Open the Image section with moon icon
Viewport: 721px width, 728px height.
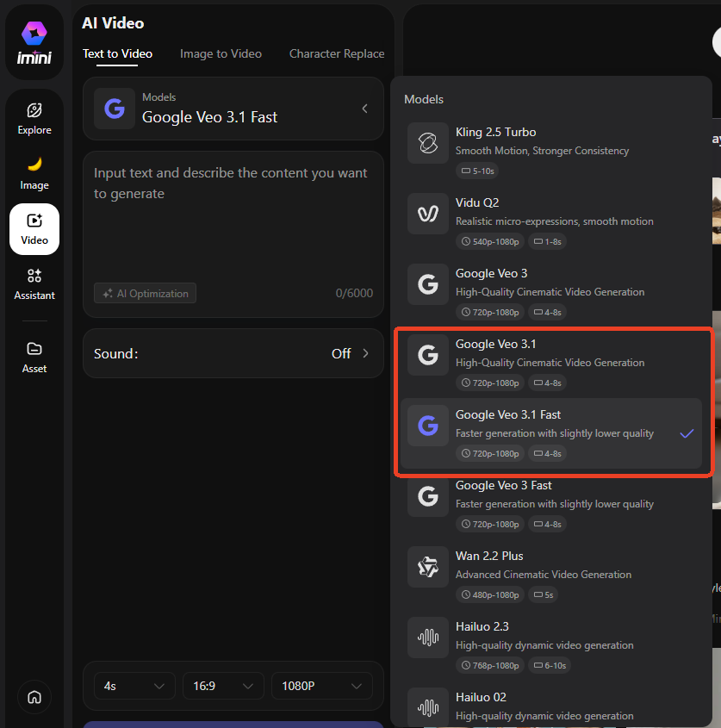click(34, 173)
